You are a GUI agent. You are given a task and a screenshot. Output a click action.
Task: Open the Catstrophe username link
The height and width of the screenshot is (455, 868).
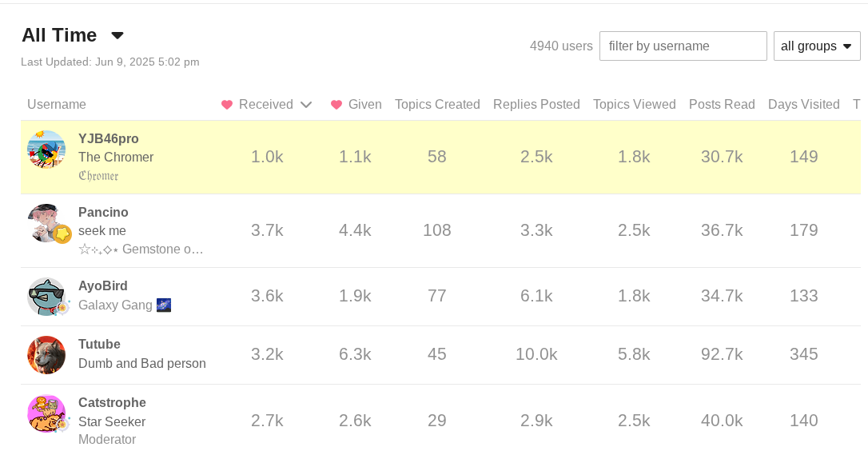(x=112, y=403)
